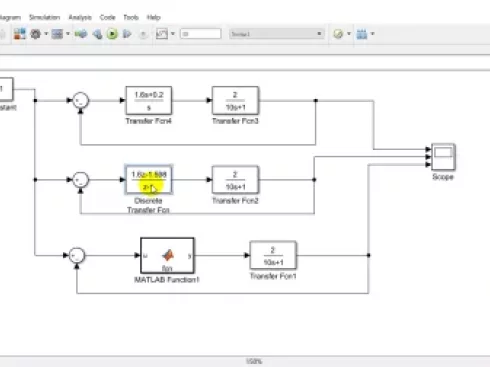Click the simulation stop time input field
Screen dimensions: 490x367
point(200,34)
